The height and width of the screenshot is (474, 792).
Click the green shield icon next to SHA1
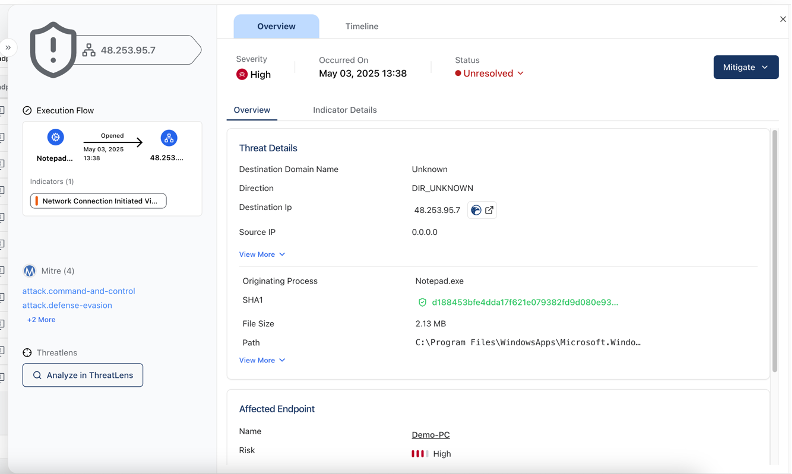coord(422,302)
